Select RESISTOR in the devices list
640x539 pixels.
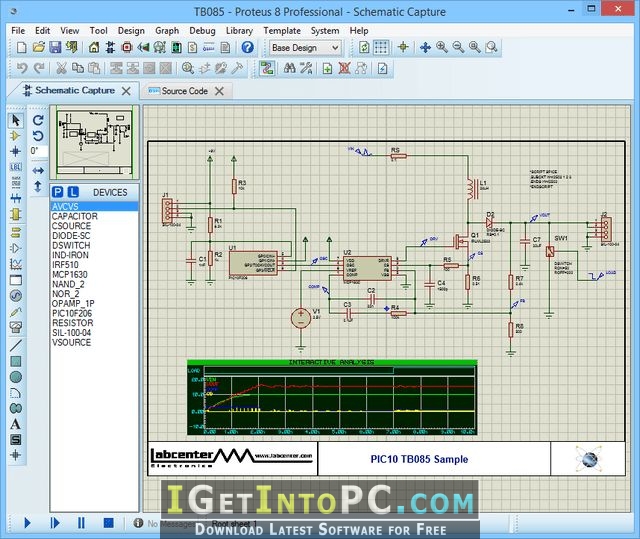coord(94,323)
